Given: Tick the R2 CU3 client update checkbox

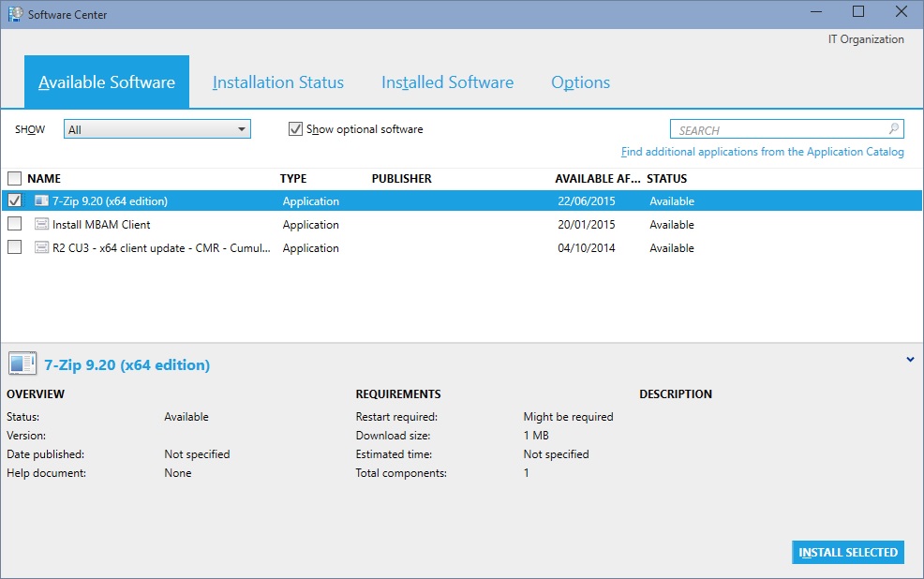Looking at the screenshot, I should pyautogui.click(x=14, y=247).
